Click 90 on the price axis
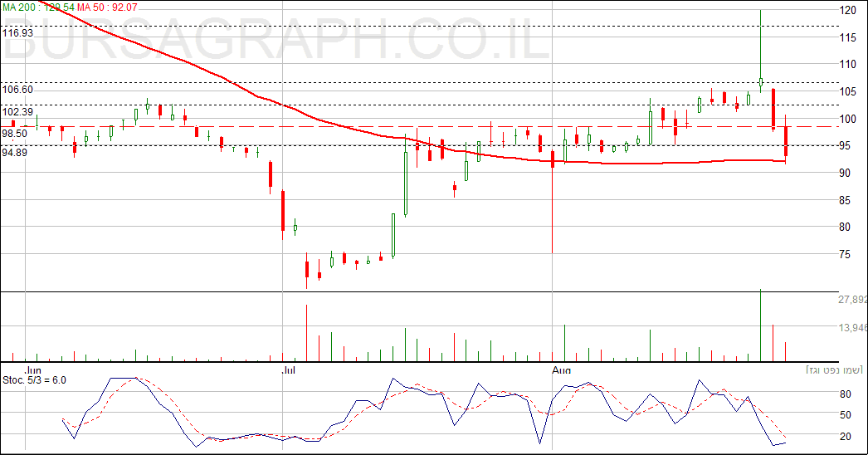 [x=845, y=173]
